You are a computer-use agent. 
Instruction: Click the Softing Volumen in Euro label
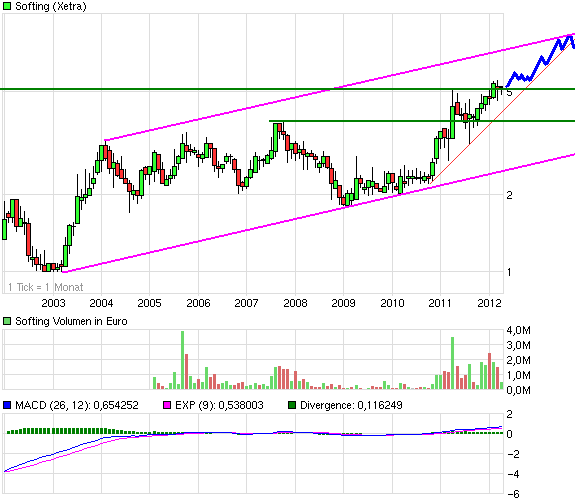(71, 322)
